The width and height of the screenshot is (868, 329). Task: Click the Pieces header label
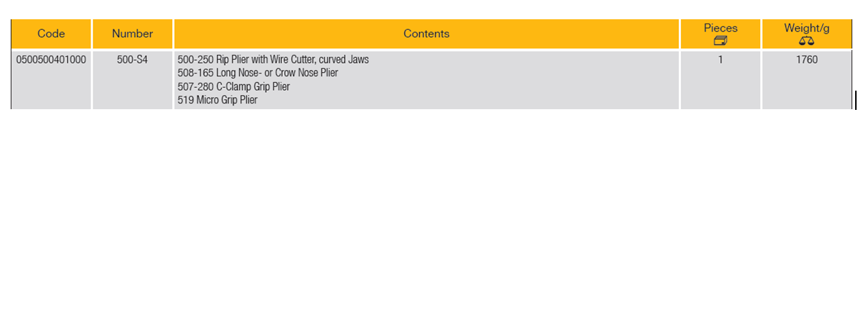tap(720, 28)
